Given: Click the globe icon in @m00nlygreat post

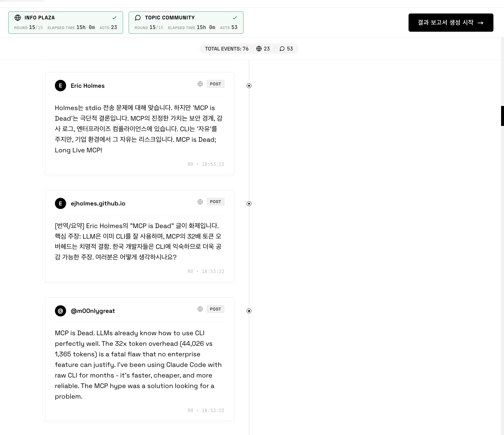Looking at the screenshot, I should (x=200, y=309).
